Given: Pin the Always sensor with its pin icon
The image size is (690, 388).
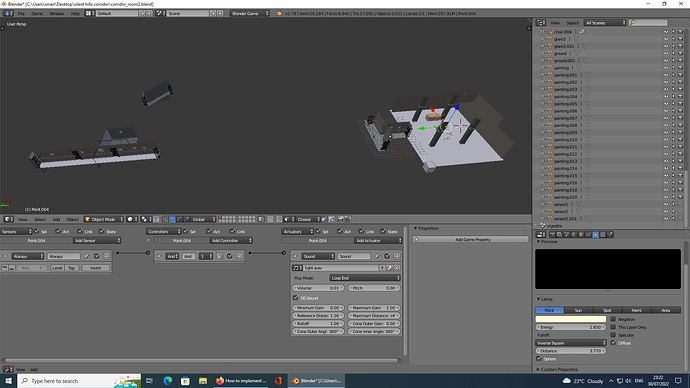Looking at the screenshot, I should [x=87, y=256].
